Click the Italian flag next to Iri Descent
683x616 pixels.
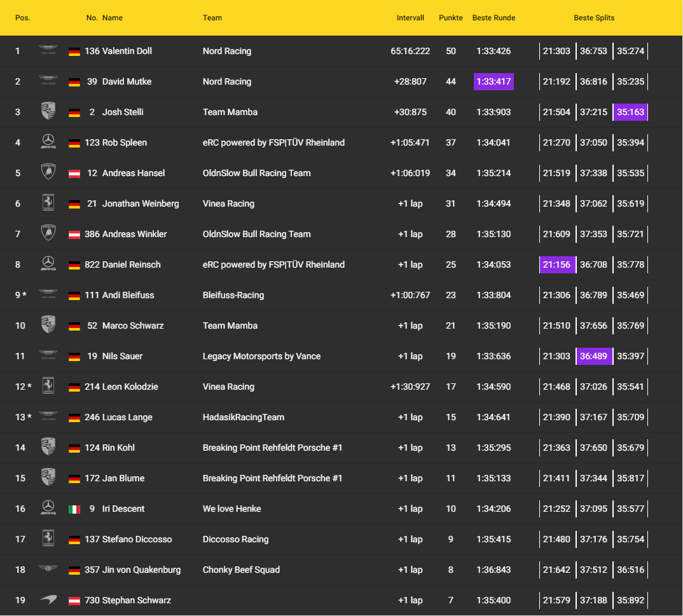click(x=74, y=509)
